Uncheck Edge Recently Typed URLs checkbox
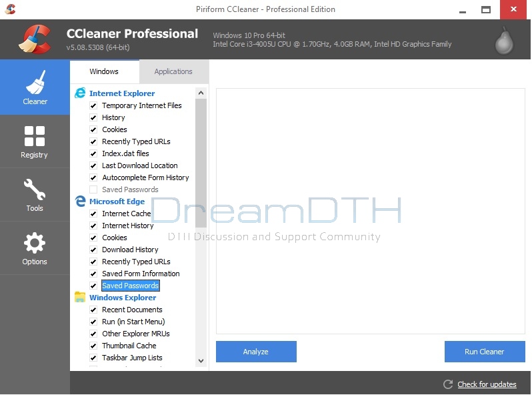 [x=93, y=262]
